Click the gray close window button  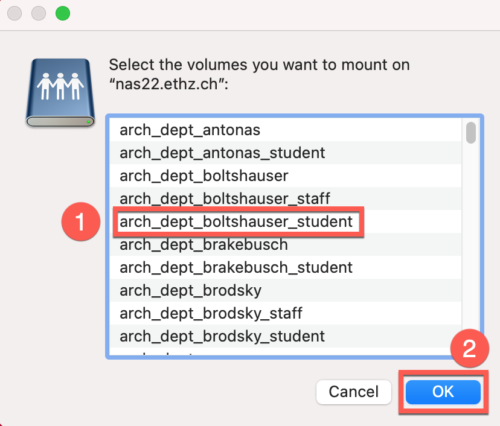[15, 14]
